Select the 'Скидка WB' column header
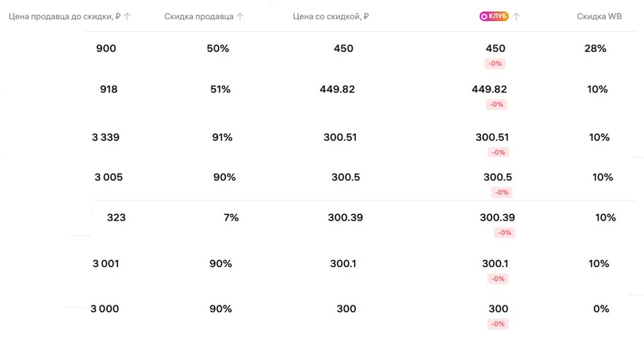 tap(599, 17)
